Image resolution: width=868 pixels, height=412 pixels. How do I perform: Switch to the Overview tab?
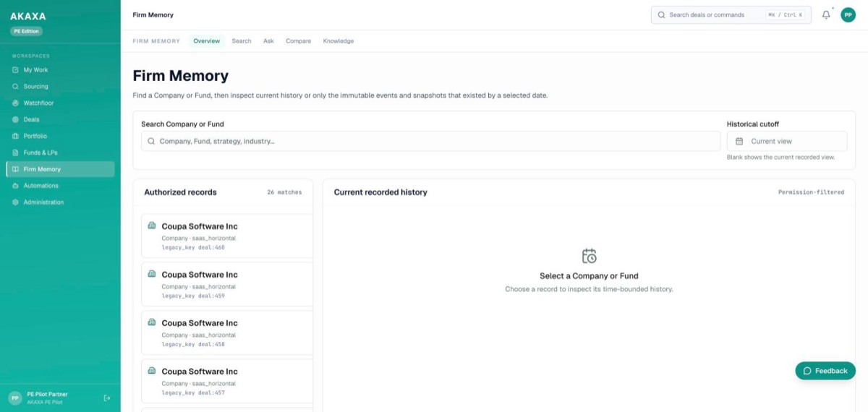pos(206,41)
